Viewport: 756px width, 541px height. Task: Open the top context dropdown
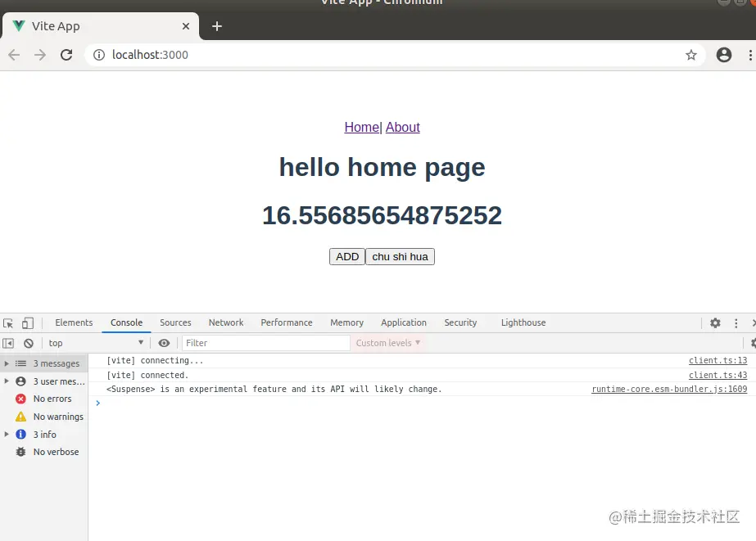[x=96, y=343]
